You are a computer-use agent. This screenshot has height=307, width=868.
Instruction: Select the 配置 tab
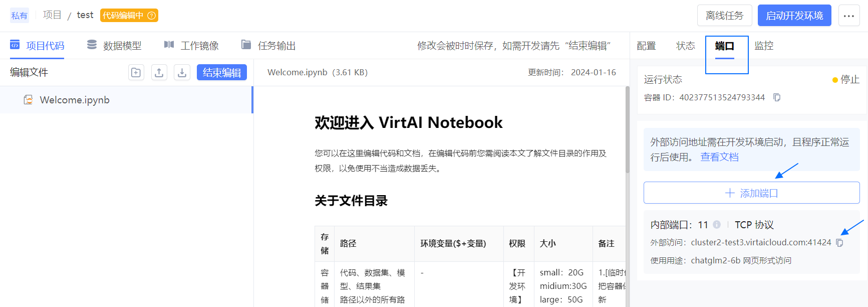pyautogui.click(x=646, y=46)
